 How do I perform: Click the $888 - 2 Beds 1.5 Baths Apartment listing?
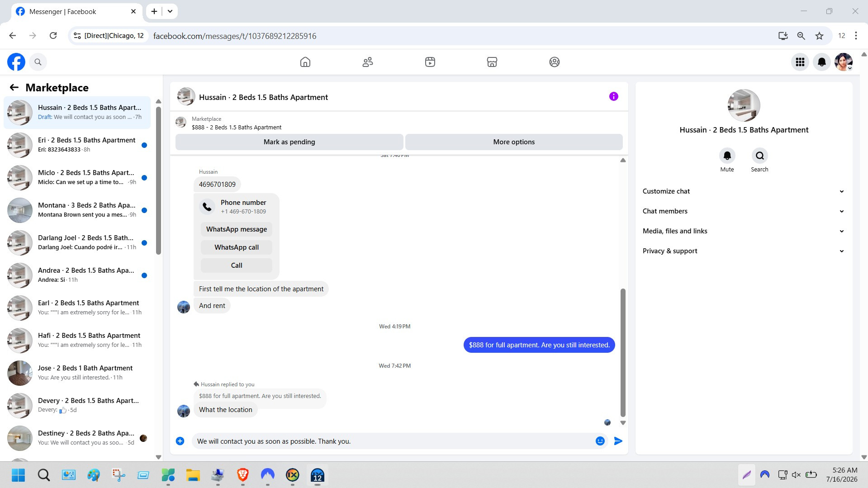237,128
